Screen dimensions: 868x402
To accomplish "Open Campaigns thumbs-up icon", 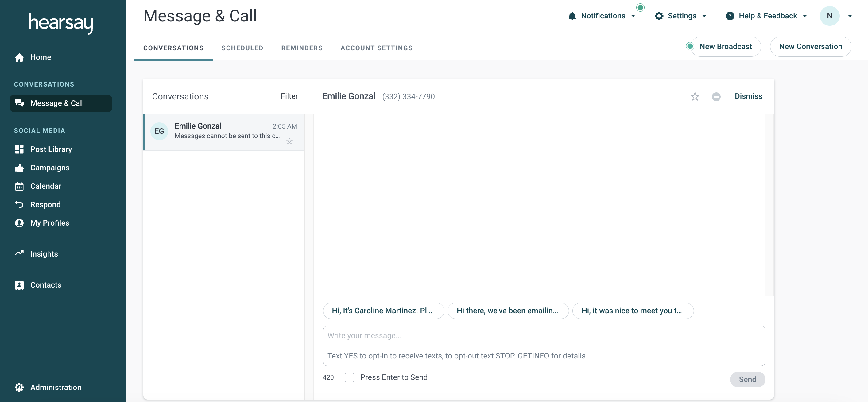I will click(19, 168).
